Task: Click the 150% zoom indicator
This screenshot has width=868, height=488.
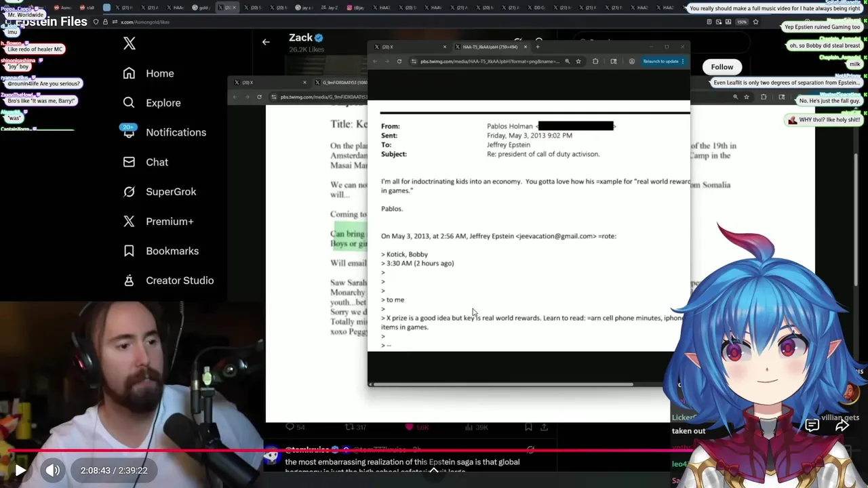Action: point(742,22)
